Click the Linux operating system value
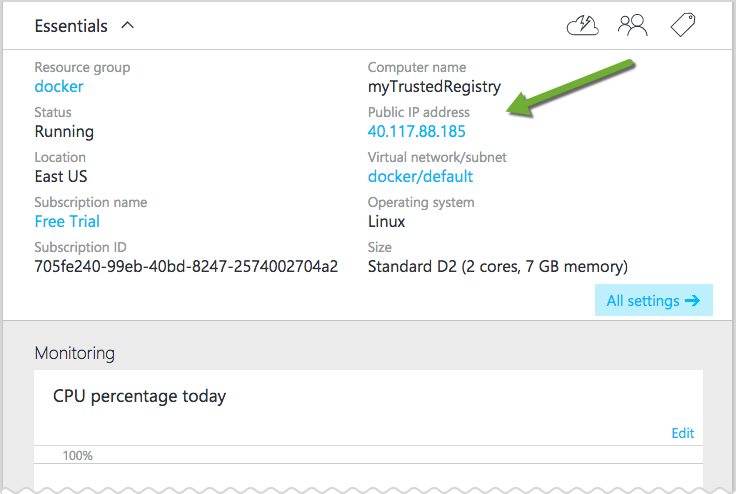 [x=387, y=222]
